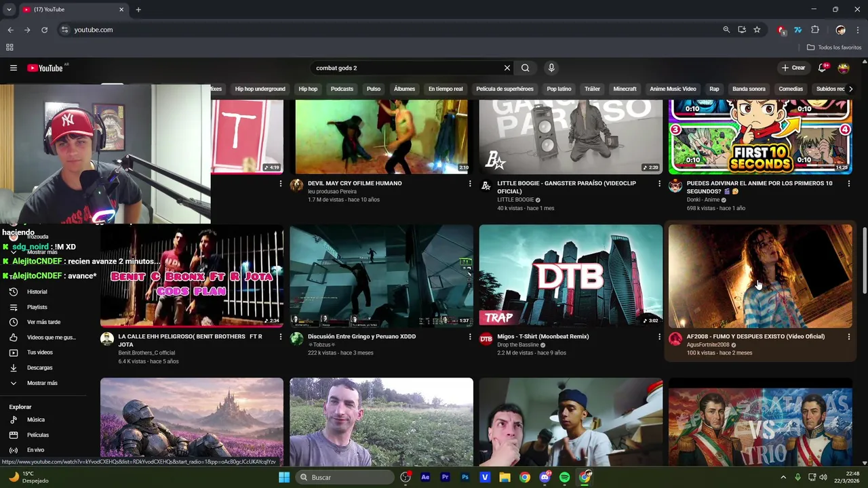
Task: Open options for DEVIL MAY CRY OFILME HUMANO
Action: (x=469, y=184)
